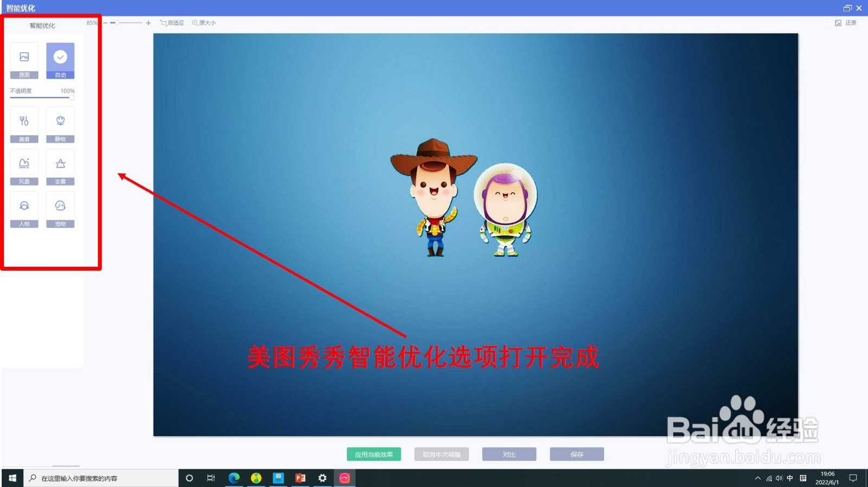Switch the 中 input language indicator
The height and width of the screenshot is (487, 868).
click(x=790, y=478)
